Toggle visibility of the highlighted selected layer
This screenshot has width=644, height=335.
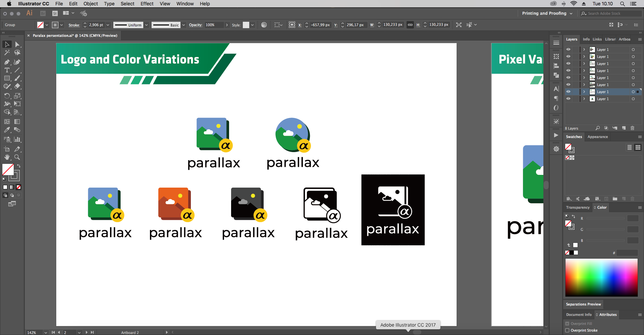coord(568,91)
